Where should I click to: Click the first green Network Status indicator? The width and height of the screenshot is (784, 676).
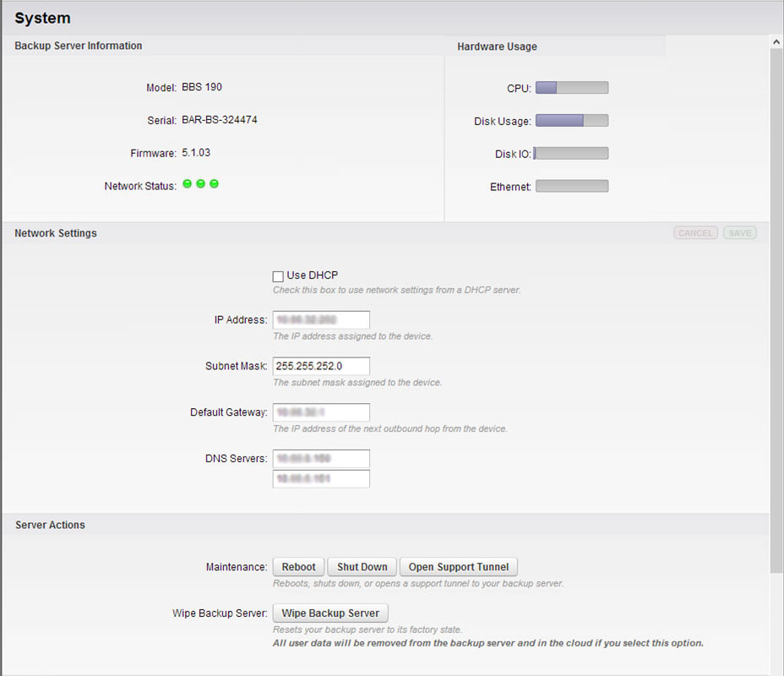pos(187,184)
